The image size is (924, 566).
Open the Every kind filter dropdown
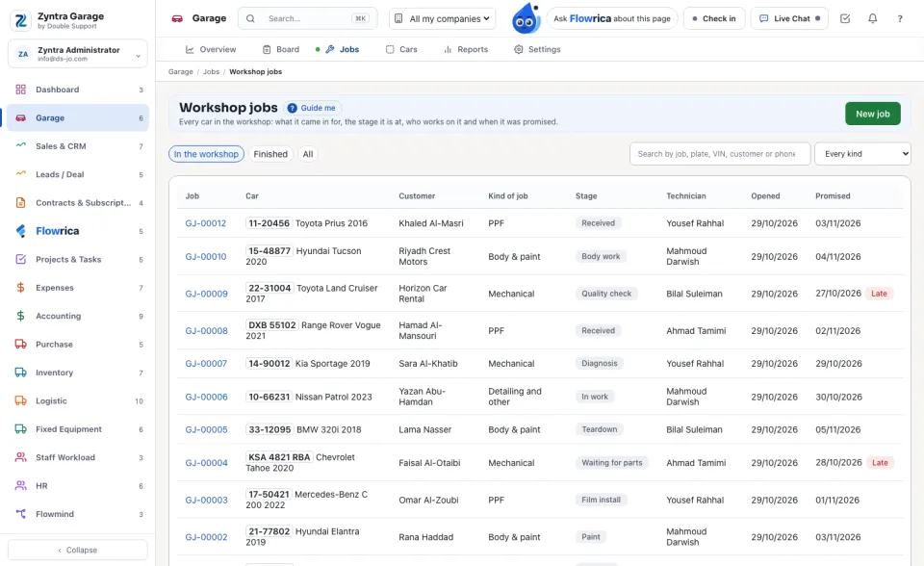(x=862, y=154)
